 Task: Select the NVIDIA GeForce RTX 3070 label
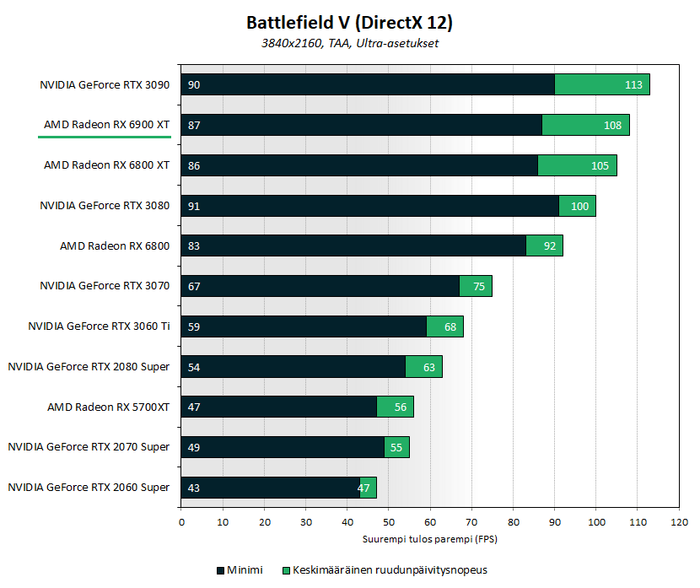(x=105, y=286)
